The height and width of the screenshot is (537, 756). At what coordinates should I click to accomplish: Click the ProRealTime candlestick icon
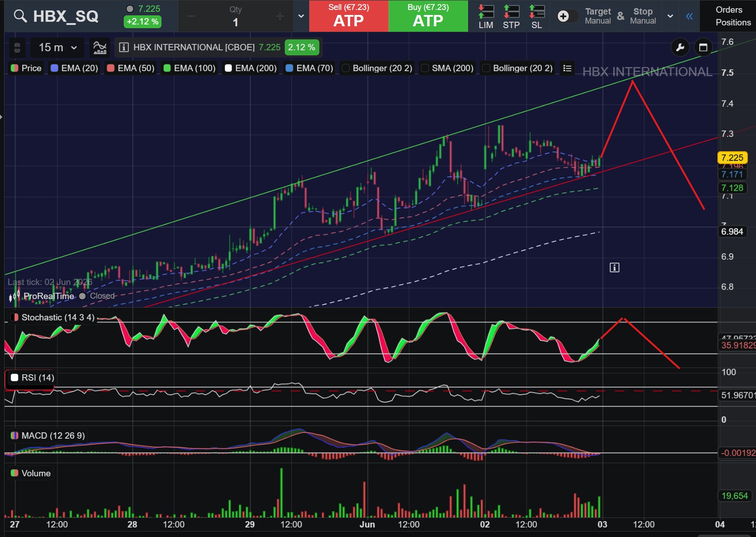tap(15, 296)
